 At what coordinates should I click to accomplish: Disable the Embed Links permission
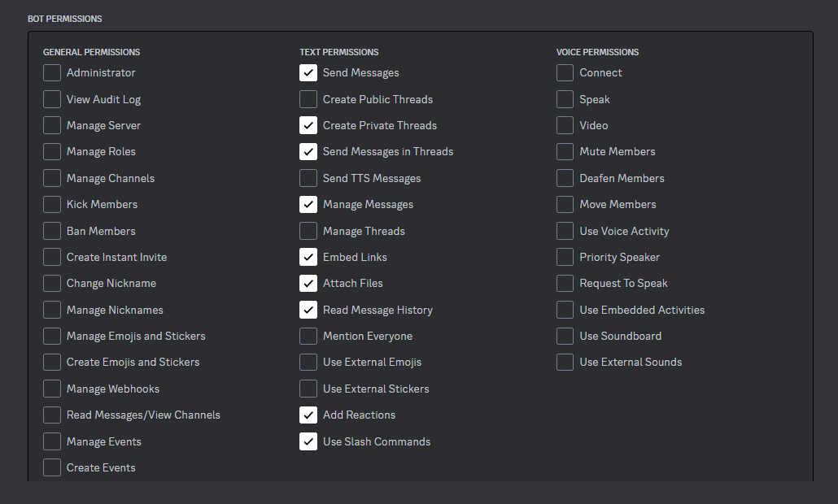point(308,257)
